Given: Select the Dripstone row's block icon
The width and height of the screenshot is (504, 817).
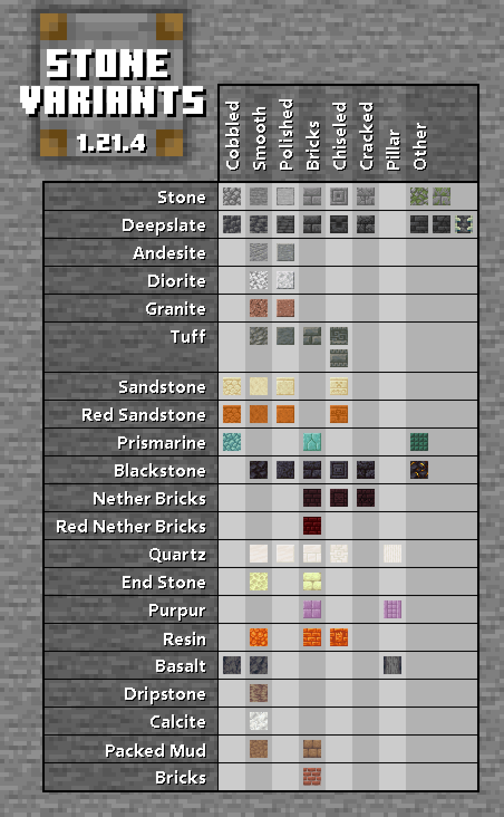Looking at the screenshot, I should coord(259,693).
